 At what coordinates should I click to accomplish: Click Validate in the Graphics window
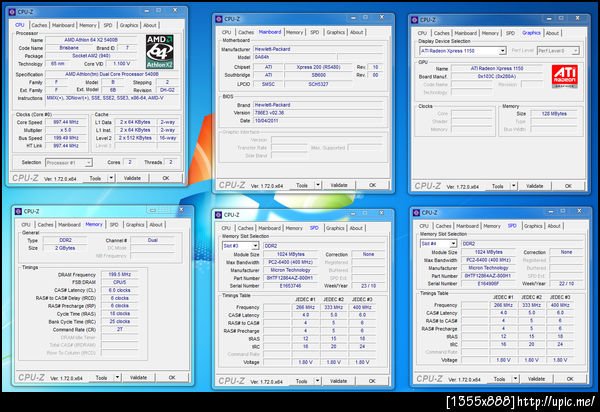(x=535, y=186)
